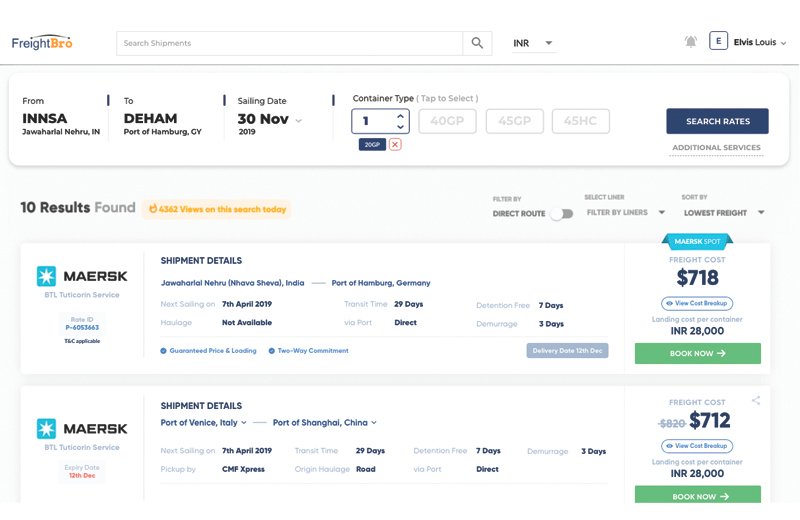800x520 pixels.
Task: Select the 40GP container type
Action: (447, 121)
